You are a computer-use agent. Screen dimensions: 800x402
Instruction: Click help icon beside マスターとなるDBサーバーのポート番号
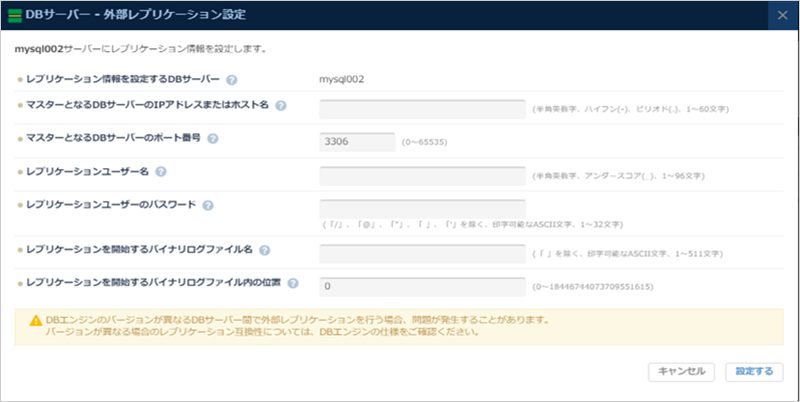pyautogui.click(x=213, y=139)
